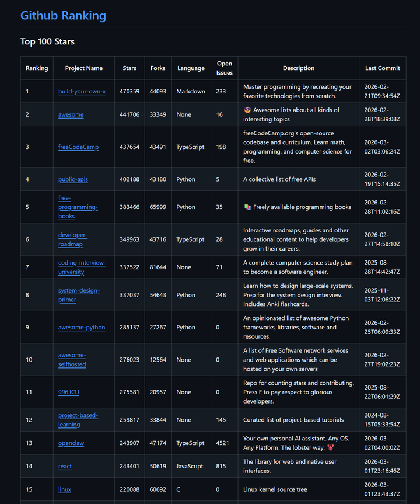Open the awesome-python project link
This screenshot has height=504, width=420.
(82, 327)
